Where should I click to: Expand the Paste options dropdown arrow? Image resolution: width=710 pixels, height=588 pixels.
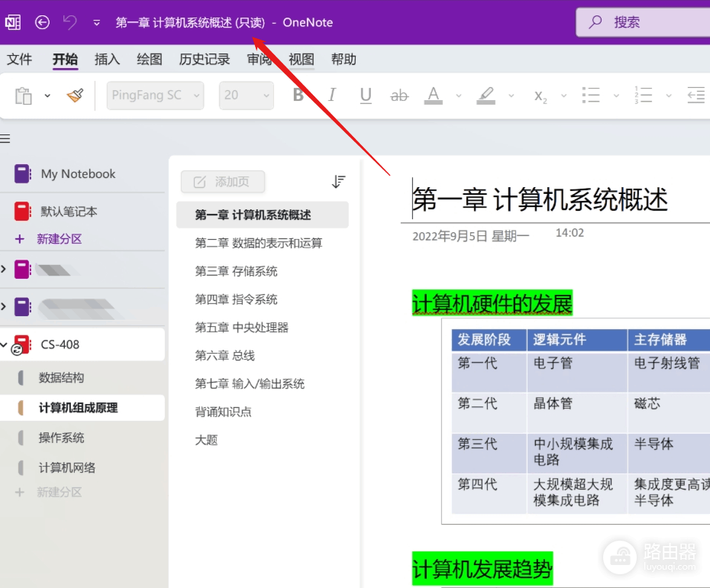pyautogui.click(x=47, y=95)
